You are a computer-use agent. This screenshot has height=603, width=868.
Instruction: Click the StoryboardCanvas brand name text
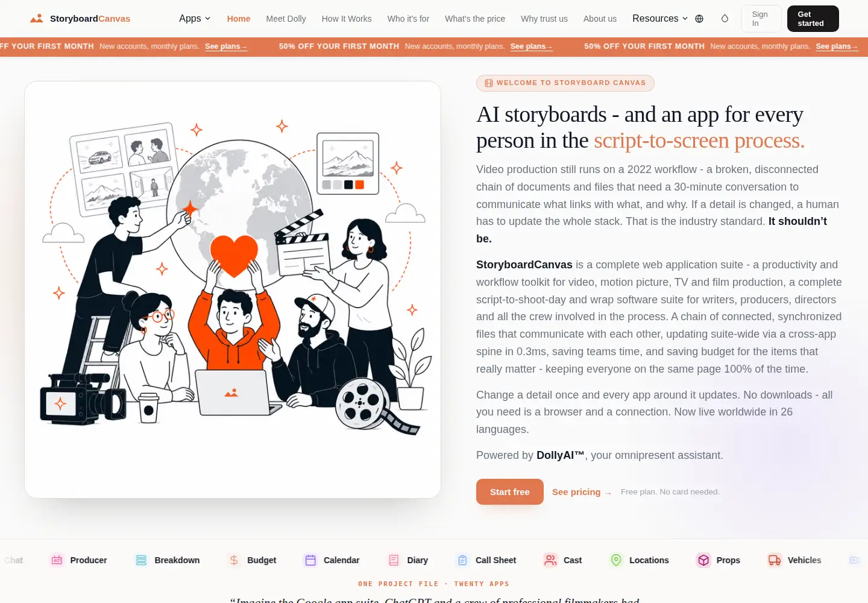click(90, 19)
